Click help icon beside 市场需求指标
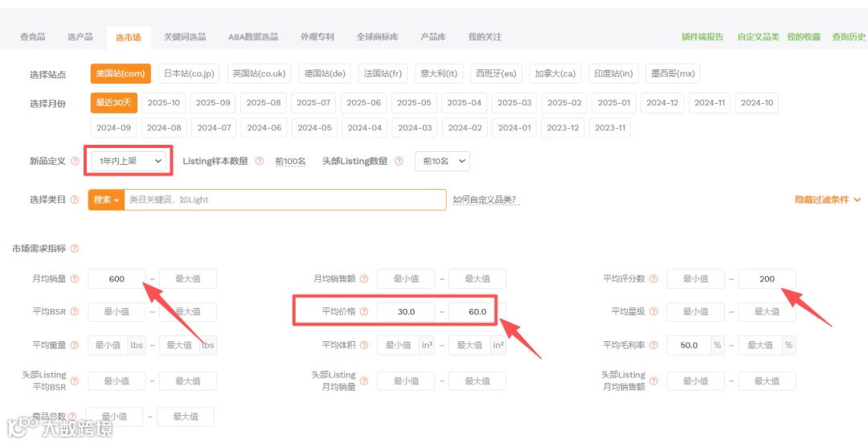 coord(75,249)
